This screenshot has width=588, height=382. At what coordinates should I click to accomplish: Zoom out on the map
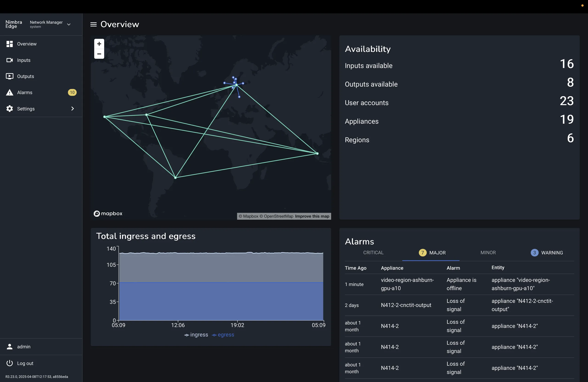click(x=99, y=54)
